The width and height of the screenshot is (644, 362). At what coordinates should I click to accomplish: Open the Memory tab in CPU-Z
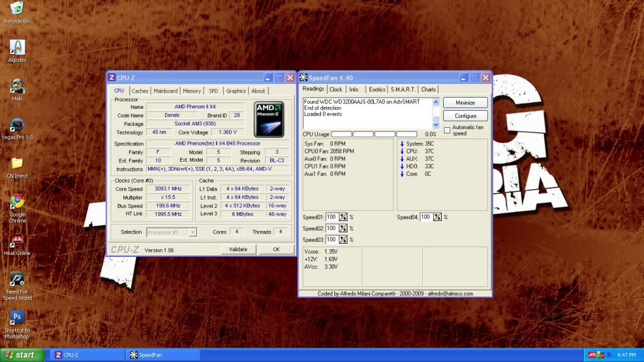click(x=192, y=91)
